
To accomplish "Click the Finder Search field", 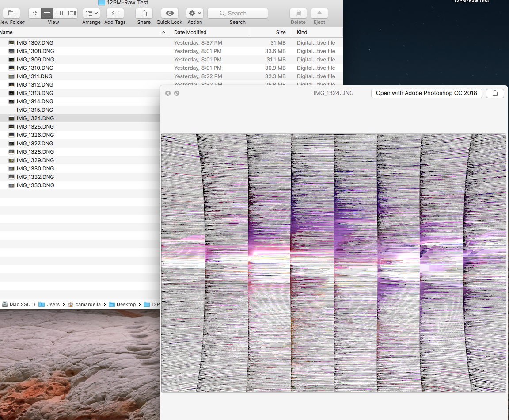I will [238, 13].
